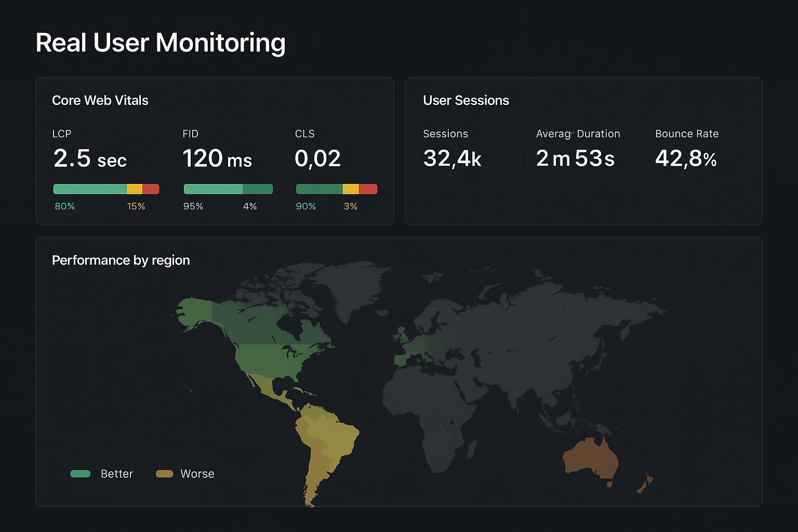This screenshot has width=798, height=532.
Task: Select the 2 m 53 s duration value
Action: tap(575, 158)
